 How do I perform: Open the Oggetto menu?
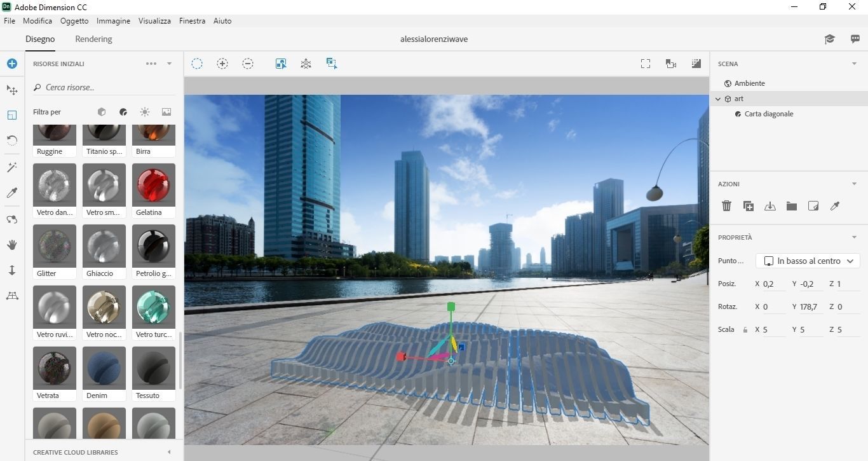pos(74,21)
